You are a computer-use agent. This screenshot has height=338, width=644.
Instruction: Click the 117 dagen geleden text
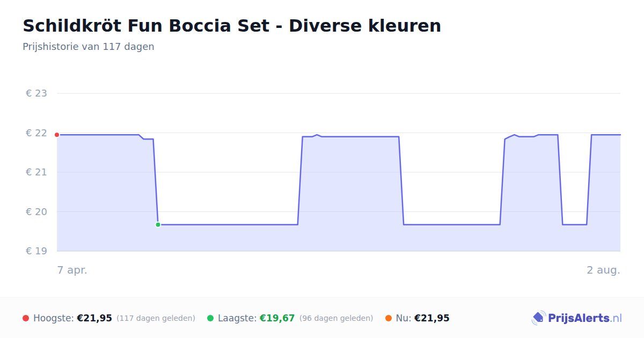(x=156, y=318)
